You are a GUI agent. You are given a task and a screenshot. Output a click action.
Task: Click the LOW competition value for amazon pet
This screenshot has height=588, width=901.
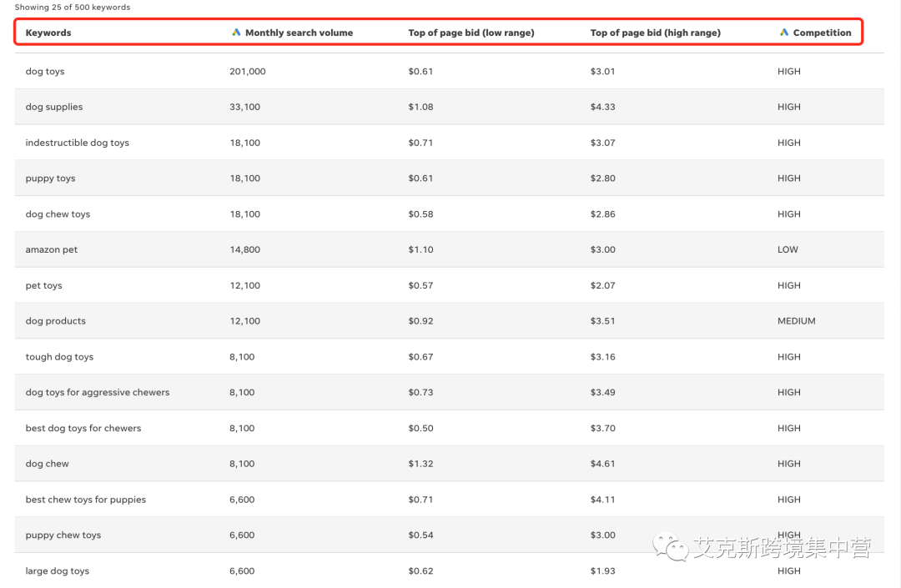click(788, 249)
